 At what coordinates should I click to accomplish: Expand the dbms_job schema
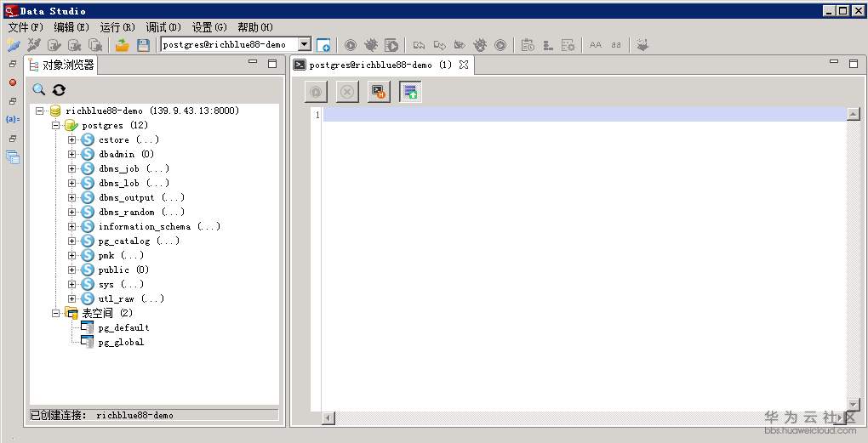click(x=71, y=168)
